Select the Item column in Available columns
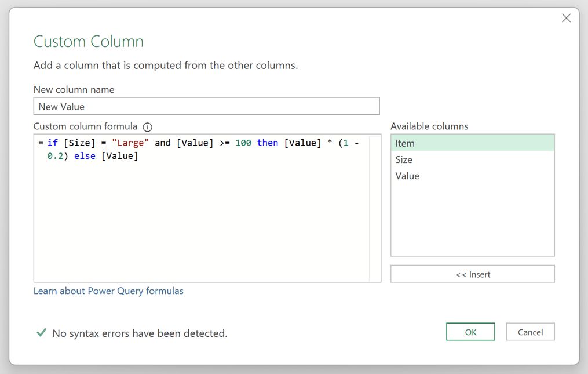This screenshot has width=588, height=374. coord(472,143)
